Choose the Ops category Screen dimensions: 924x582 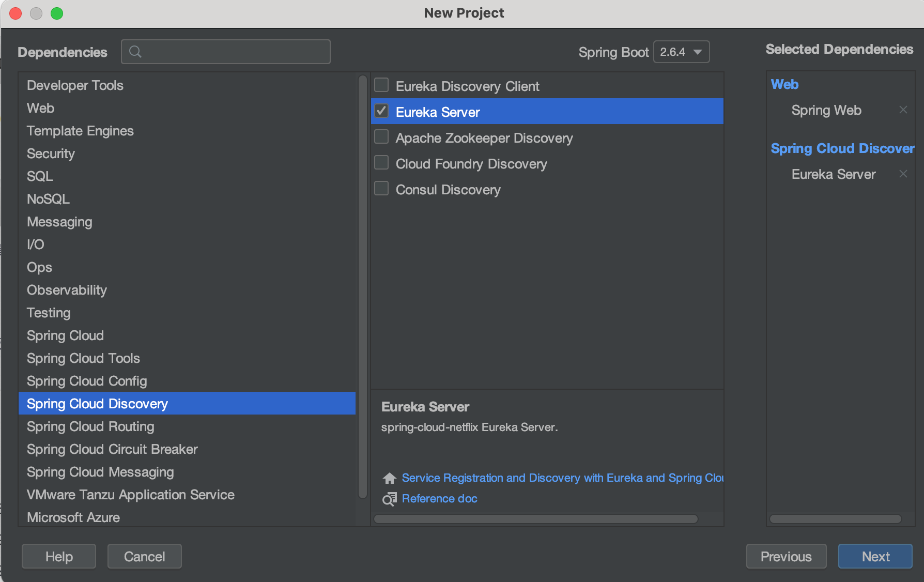coord(187,267)
